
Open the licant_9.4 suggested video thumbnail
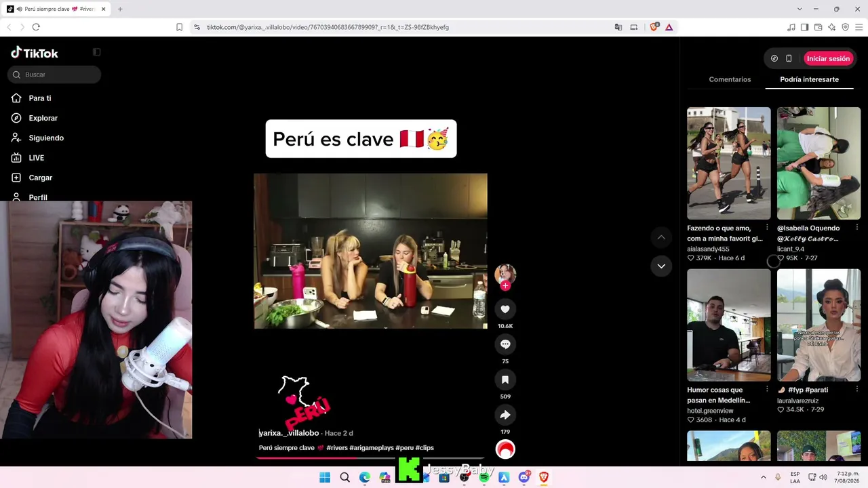818,163
